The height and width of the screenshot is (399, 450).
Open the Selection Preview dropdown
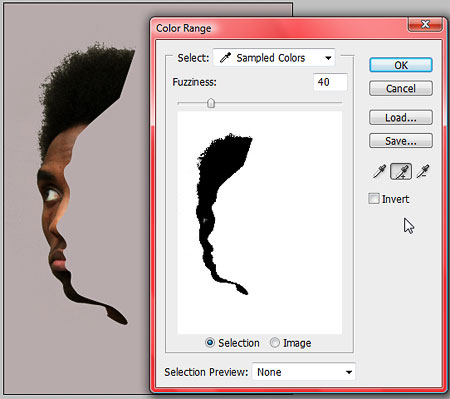[x=304, y=372]
